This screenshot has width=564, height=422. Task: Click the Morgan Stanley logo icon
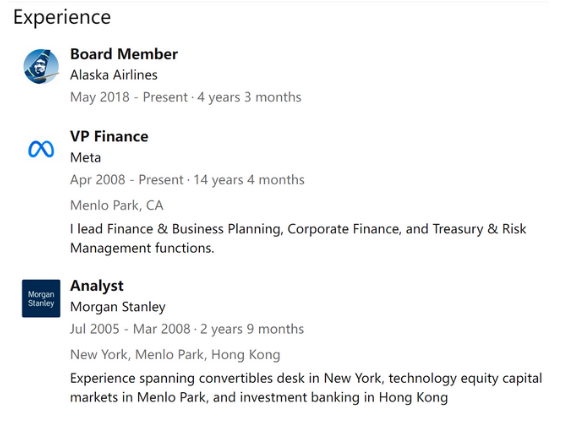(x=41, y=298)
